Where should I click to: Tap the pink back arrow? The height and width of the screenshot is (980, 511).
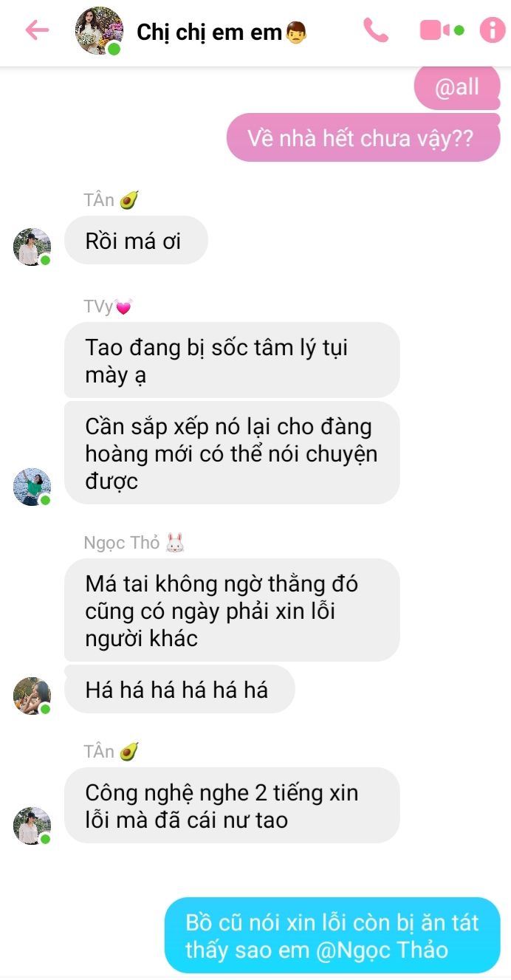(x=37, y=30)
